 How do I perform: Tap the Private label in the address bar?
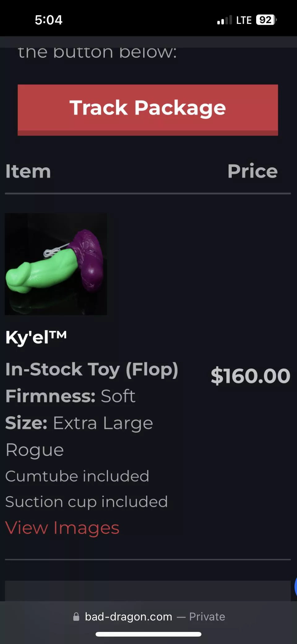tap(206, 616)
